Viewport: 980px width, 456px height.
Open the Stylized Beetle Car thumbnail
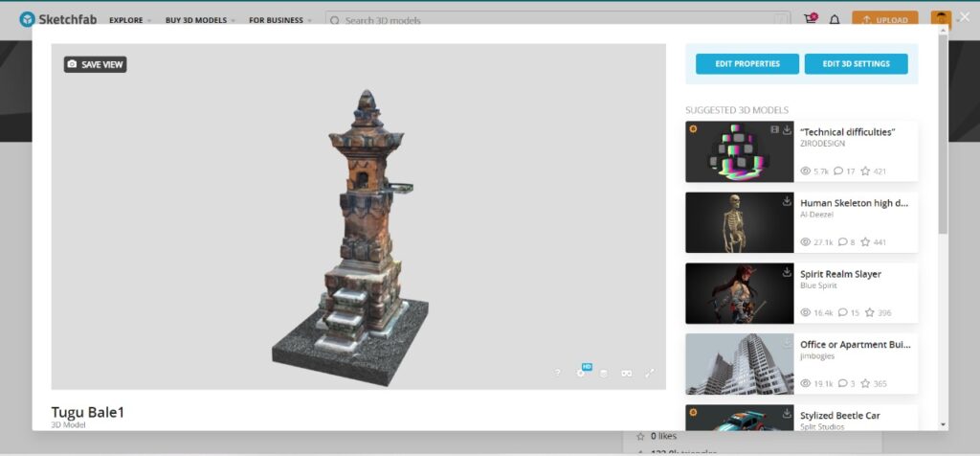click(x=740, y=418)
